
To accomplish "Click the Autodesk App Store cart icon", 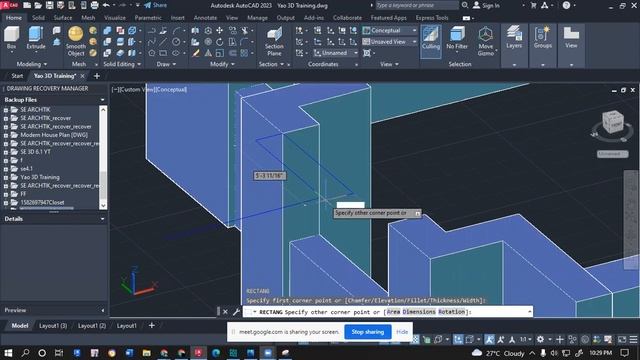I will [533, 5].
